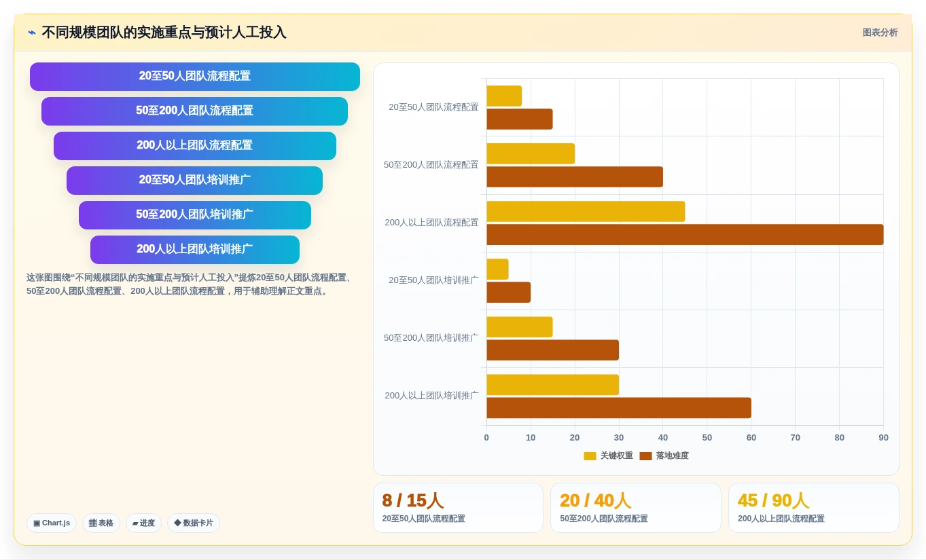The image size is (926, 560).
Task: Click chart axis label 200人以上团队流程配置
Action: click(x=431, y=223)
